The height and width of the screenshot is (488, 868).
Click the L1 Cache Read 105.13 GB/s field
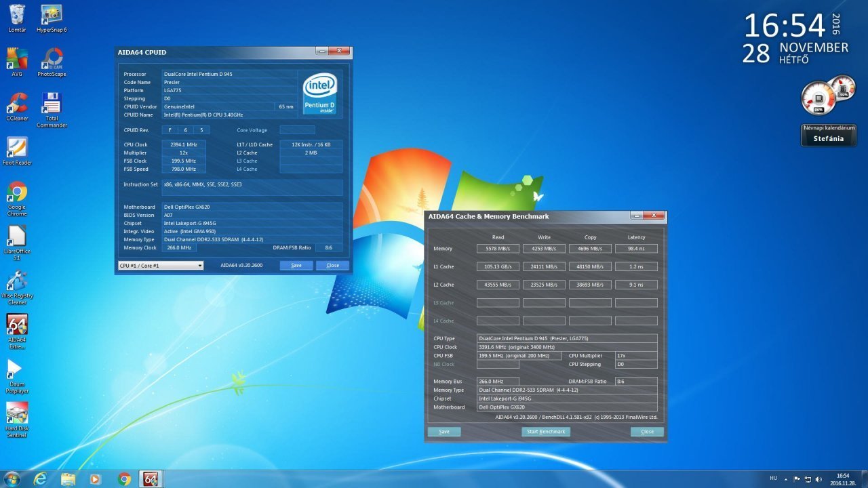click(498, 267)
